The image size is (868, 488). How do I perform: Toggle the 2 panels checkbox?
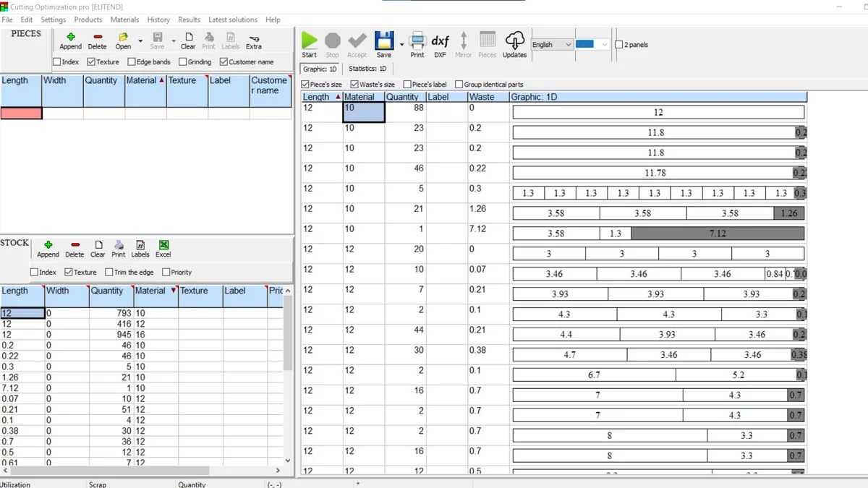click(x=631, y=45)
